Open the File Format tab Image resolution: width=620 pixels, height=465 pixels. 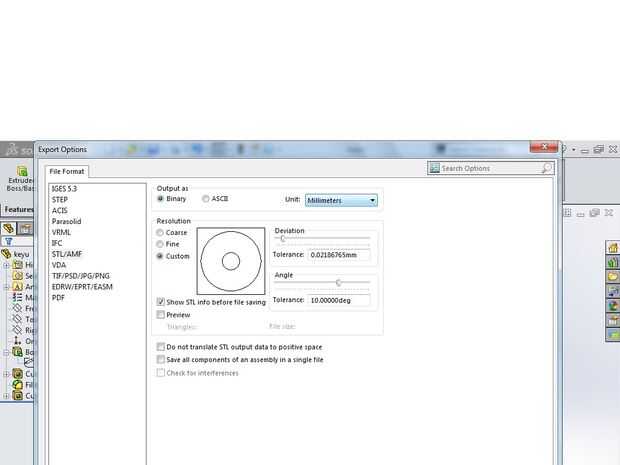pos(66,171)
